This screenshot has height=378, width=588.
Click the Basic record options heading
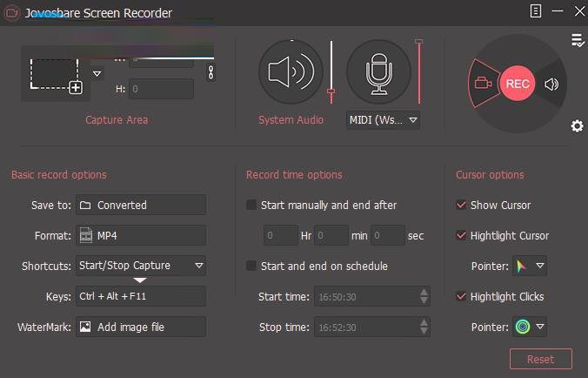pyautogui.click(x=59, y=174)
